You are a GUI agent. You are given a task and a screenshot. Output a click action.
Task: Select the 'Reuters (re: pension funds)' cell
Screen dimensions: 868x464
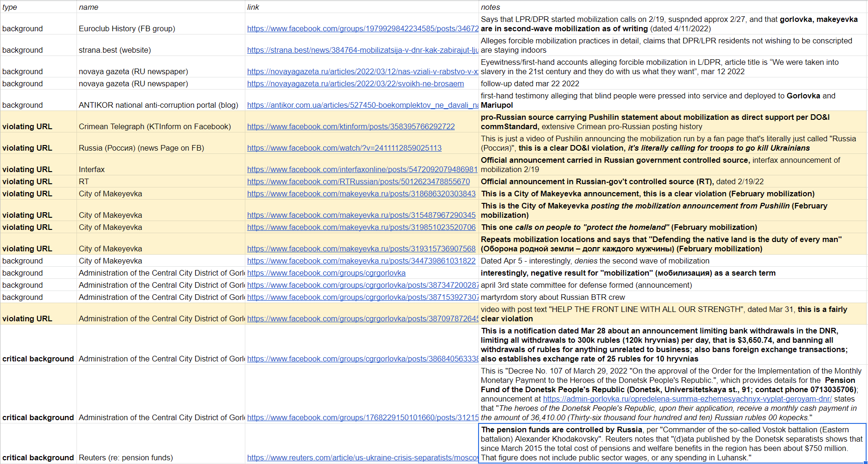(x=161, y=443)
